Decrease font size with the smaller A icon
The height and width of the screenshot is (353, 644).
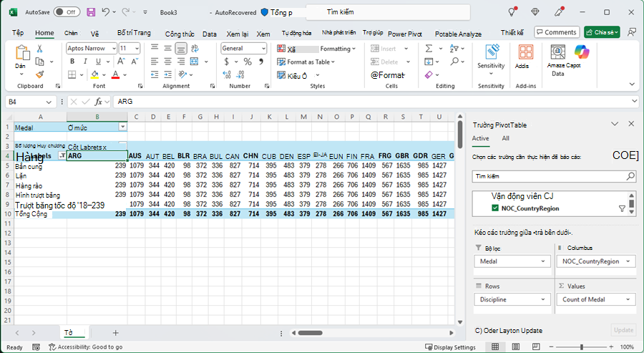click(x=135, y=62)
